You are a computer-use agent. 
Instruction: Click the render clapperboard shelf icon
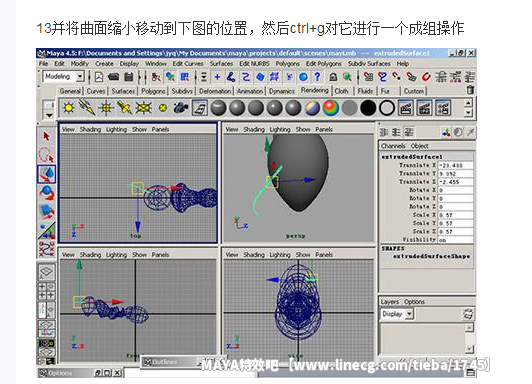coord(406,108)
